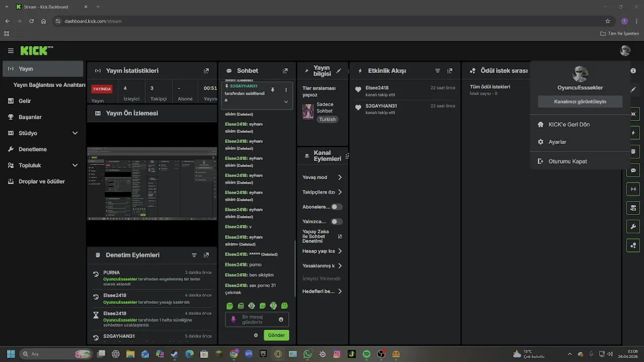Toggle the lightning bolt widget on right sidebar
The height and width of the screenshot is (362, 644).
pyautogui.click(x=633, y=133)
